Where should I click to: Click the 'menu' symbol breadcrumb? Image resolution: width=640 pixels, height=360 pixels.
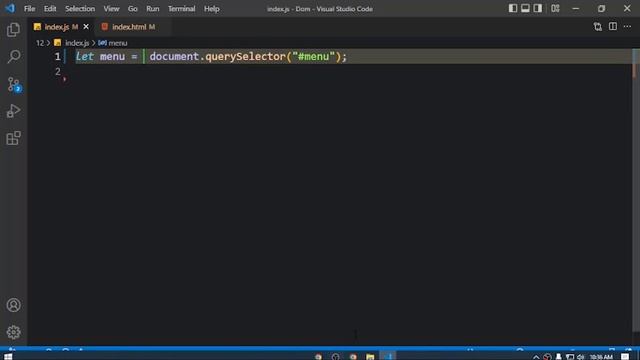[118, 43]
